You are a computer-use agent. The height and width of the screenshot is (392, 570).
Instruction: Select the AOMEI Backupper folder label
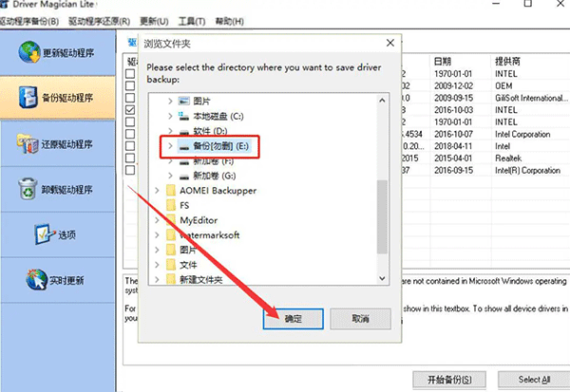coord(218,191)
